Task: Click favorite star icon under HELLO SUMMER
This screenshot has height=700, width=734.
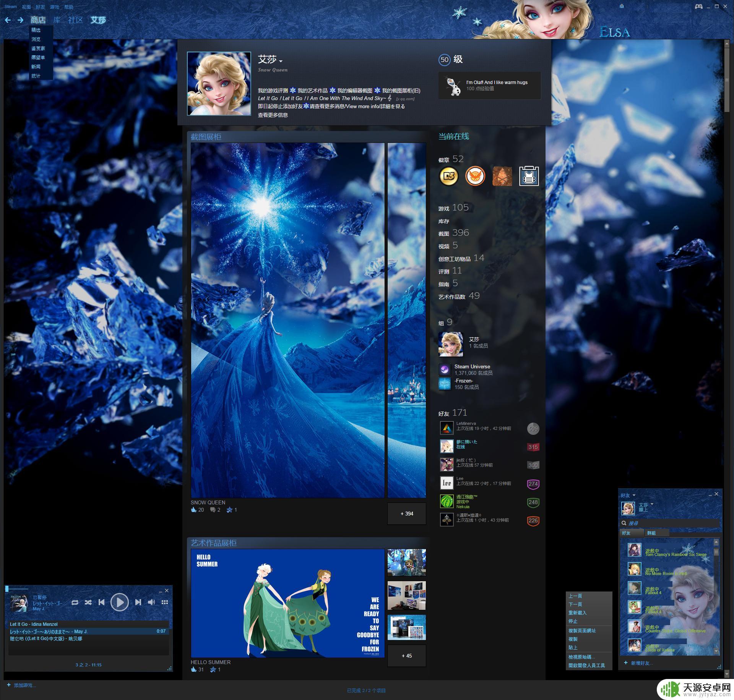Action: pyautogui.click(x=213, y=669)
